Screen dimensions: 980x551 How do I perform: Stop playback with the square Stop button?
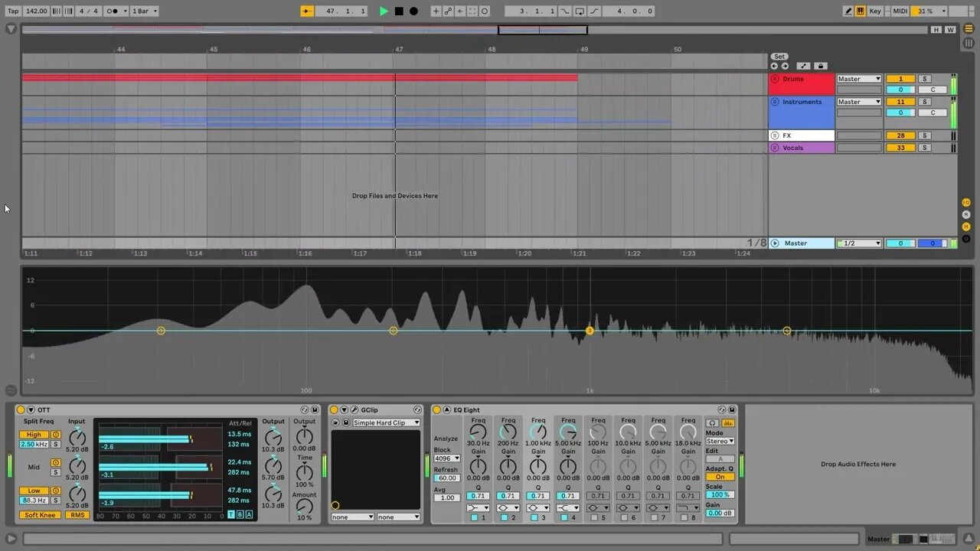click(399, 11)
